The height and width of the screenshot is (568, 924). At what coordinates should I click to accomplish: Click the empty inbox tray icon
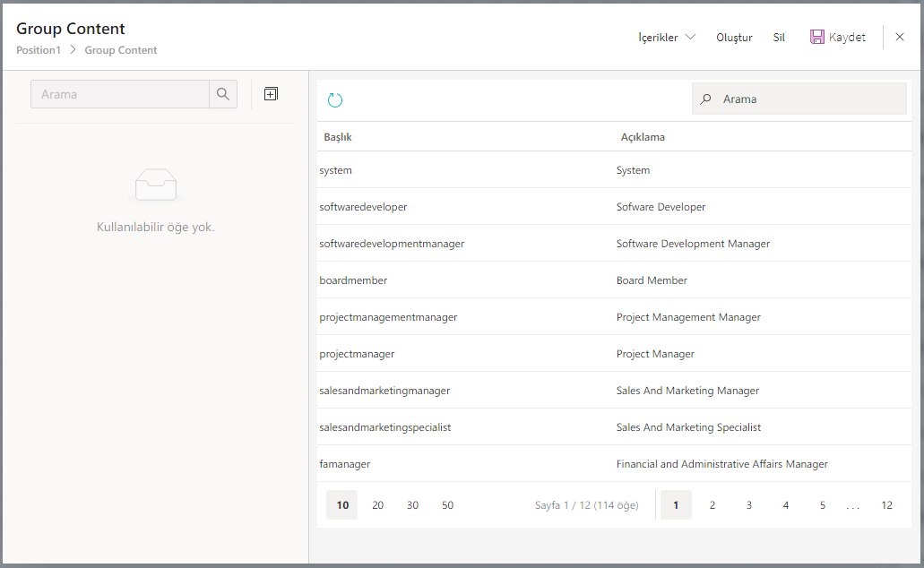tap(156, 185)
